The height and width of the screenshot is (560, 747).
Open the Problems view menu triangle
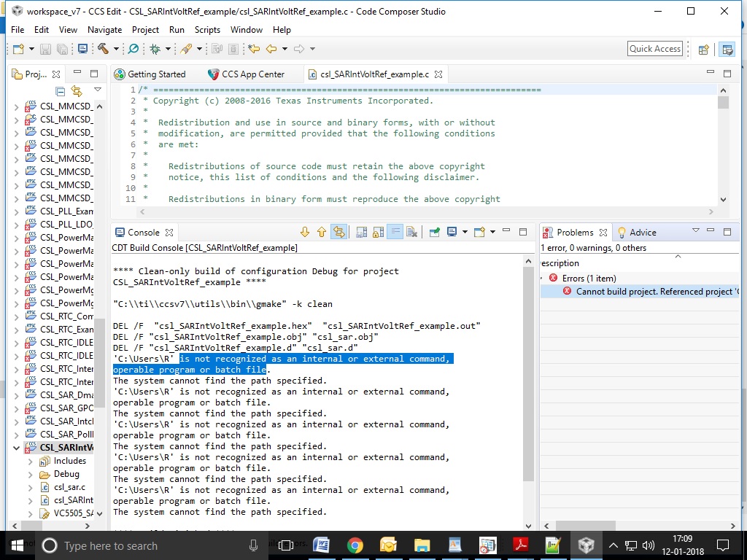click(x=695, y=230)
